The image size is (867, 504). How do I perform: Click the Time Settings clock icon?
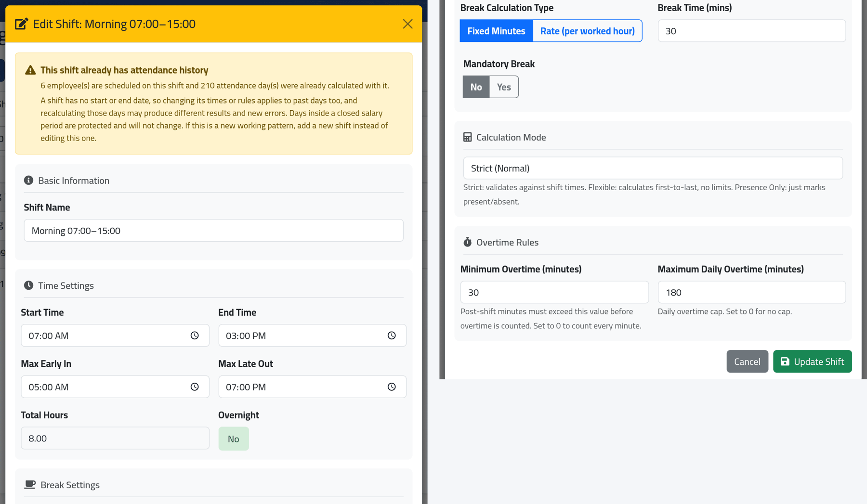click(x=29, y=285)
